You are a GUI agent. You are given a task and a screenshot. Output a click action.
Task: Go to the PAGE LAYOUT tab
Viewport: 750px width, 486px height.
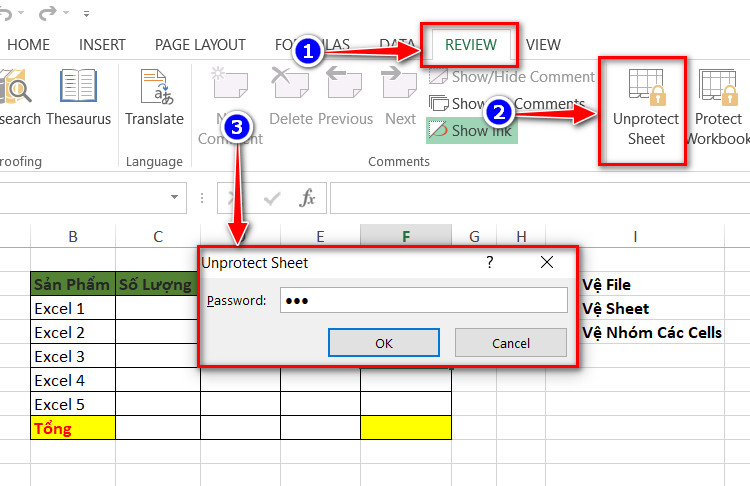pos(200,44)
